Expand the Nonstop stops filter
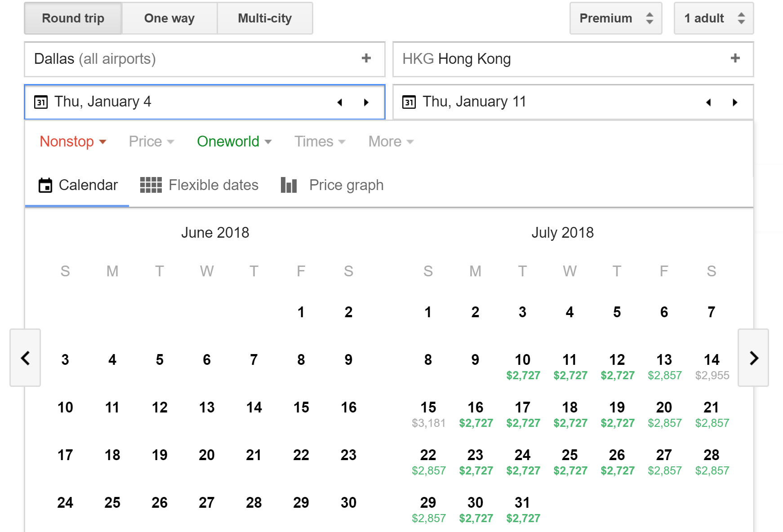The height and width of the screenshot is (532, 783). click(73, 142)
